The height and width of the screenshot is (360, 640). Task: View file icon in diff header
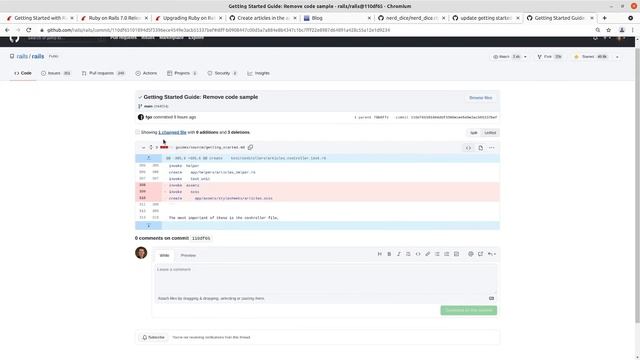[x=480, y=148]
